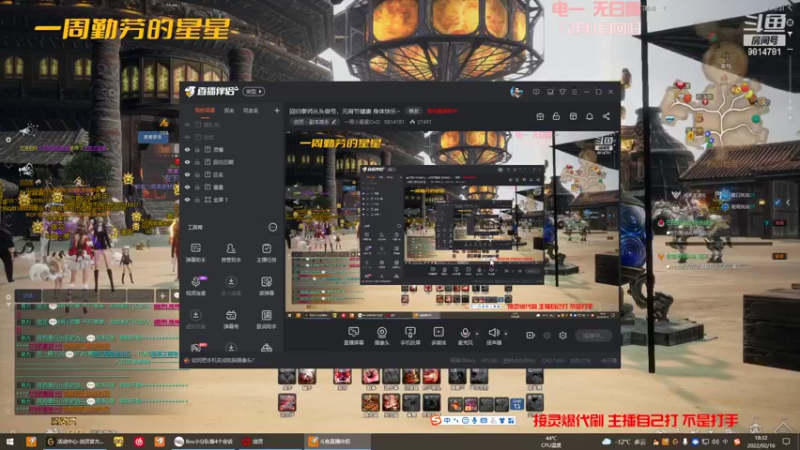Add 多媒体 multimedia source
Image resolution: width=800 pixels, height=450 pixels.
click(x=438, y=336)
